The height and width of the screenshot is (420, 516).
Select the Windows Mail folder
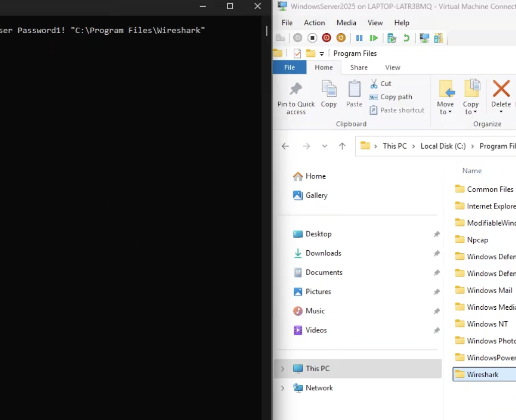click(483, 290)
